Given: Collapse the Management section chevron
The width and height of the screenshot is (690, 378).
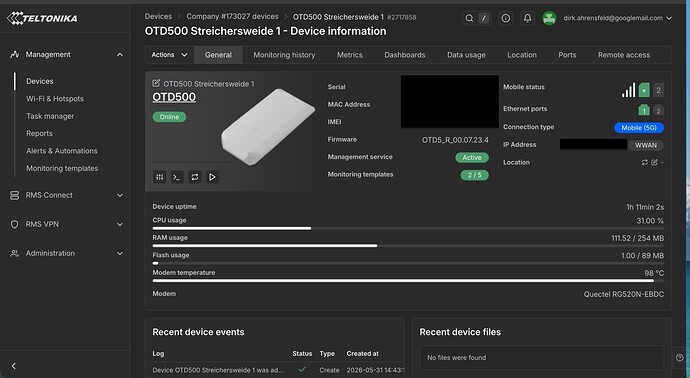Looking at the screenshot, I should [x=120, y=55].
